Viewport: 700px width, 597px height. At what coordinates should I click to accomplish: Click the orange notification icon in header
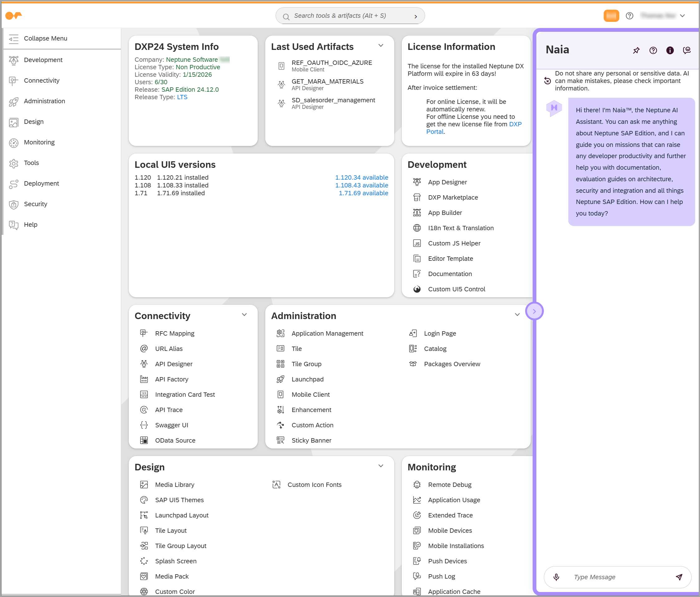(611, 16)
